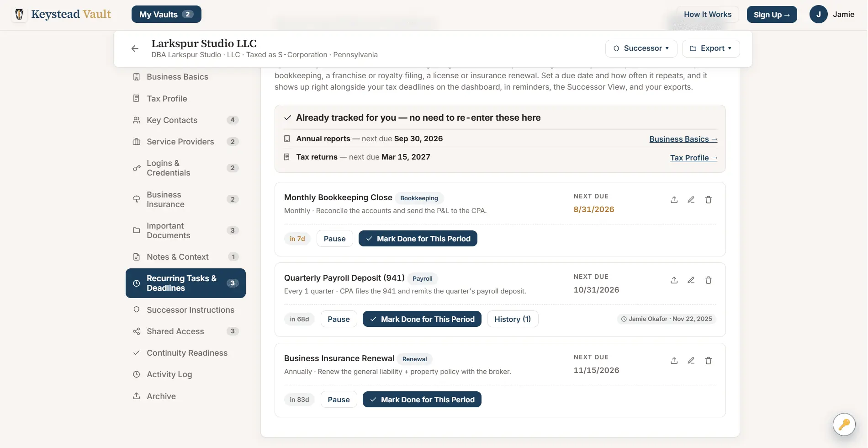The image size is (868, 448).
Task: Archive the Monthly Bookkeeping Close task
Action: click(674, 200)
